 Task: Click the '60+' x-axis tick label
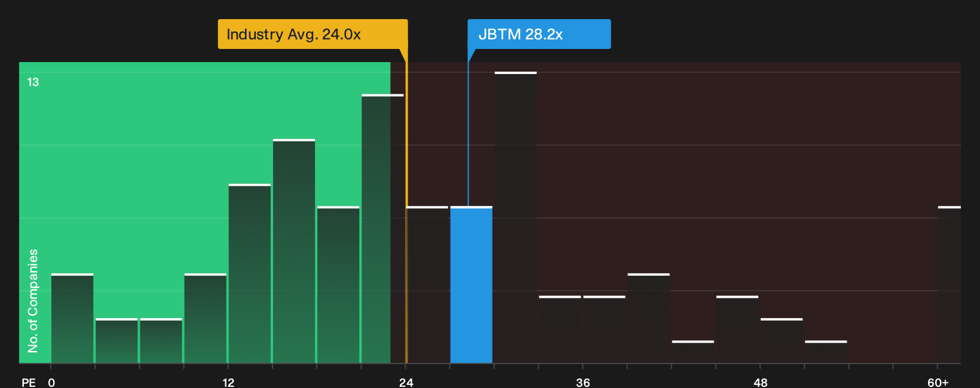pos(938,383)
